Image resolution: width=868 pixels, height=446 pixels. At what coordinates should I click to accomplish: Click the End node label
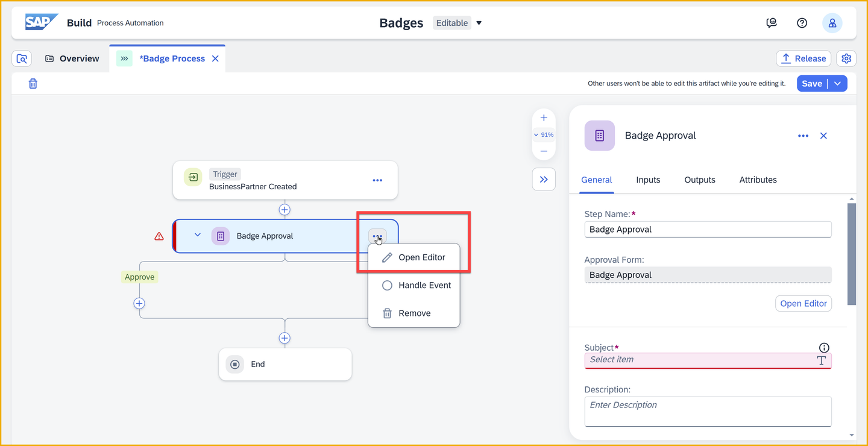tap(258, 364)
